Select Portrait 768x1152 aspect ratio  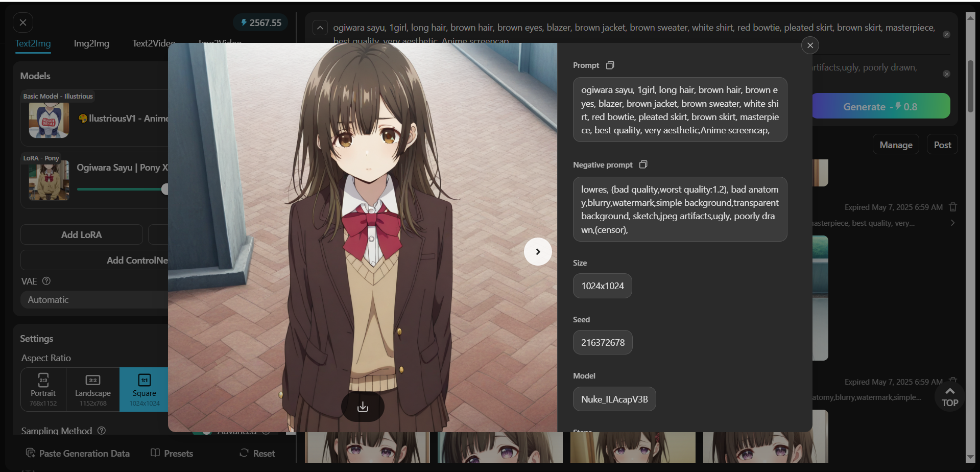[x=43, y=390]
